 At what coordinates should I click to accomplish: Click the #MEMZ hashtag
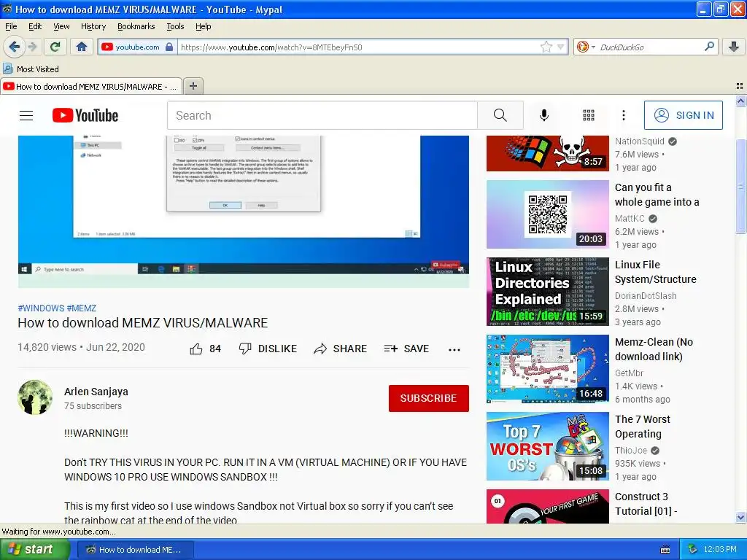[82, 308]
